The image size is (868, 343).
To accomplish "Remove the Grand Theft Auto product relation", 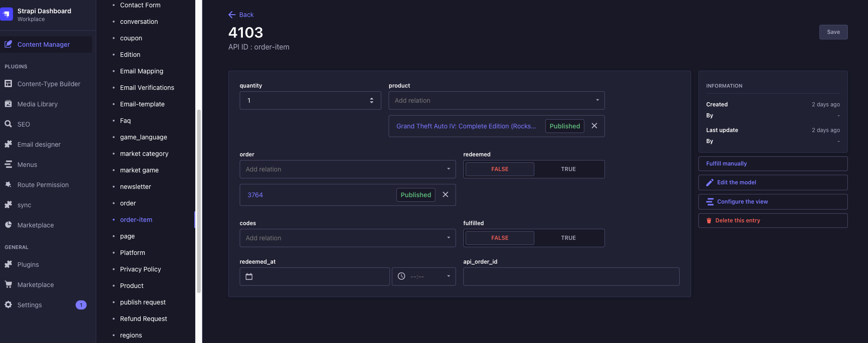I will [594, 126].
